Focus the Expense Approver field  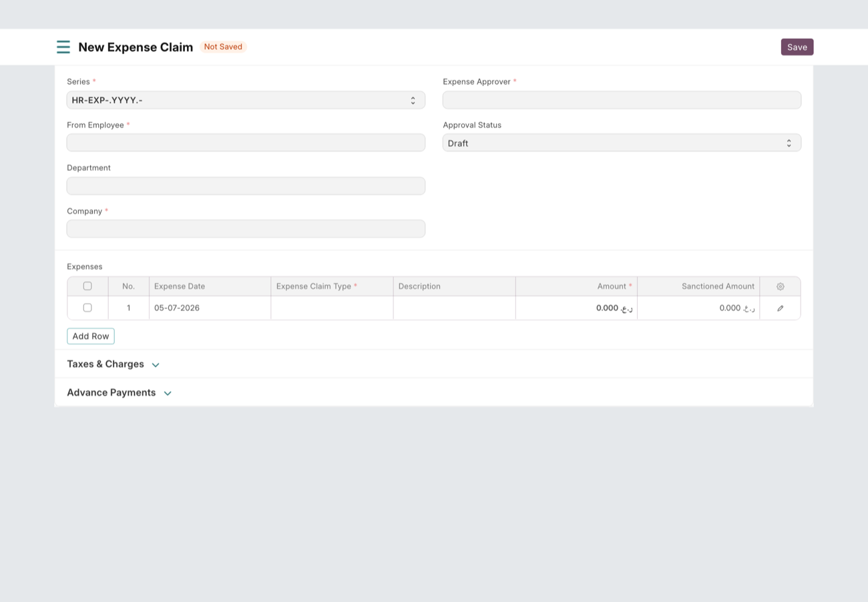point(622,100)
